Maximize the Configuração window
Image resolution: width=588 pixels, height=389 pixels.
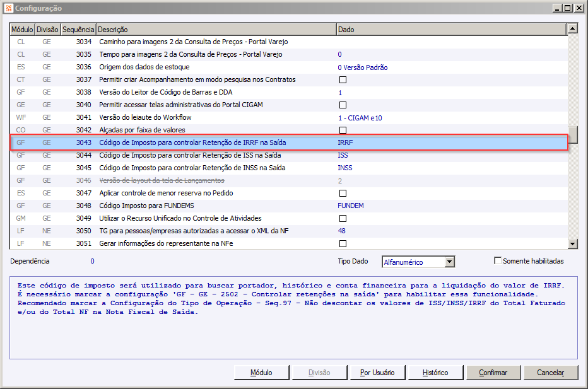tap(568, 8)
